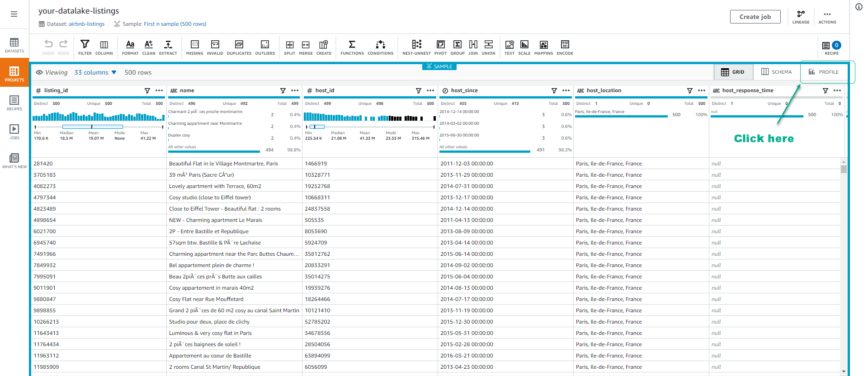Select the Merge columns tool

coord(306,47)
